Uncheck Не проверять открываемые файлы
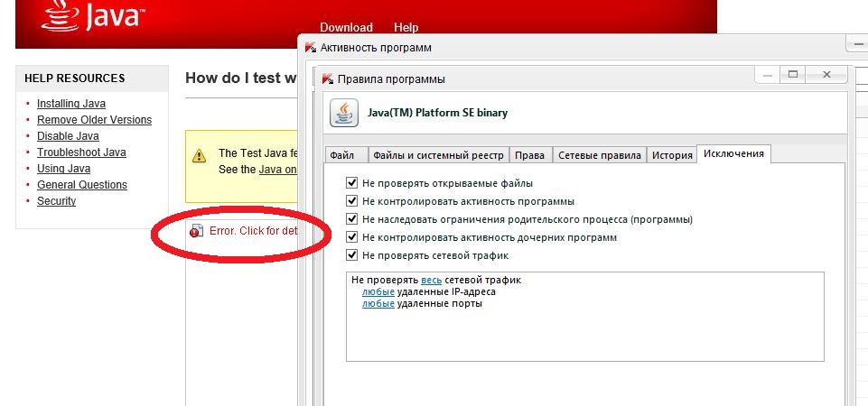The height and width of the screenshot is (406, 868). point(351,183)
